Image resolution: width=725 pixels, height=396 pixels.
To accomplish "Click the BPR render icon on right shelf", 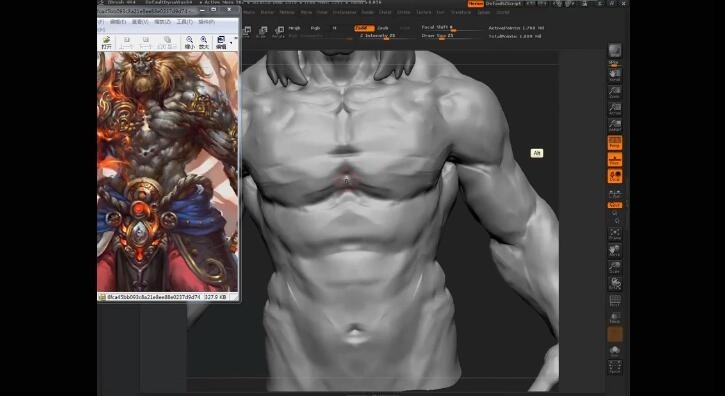I will 614,51.
